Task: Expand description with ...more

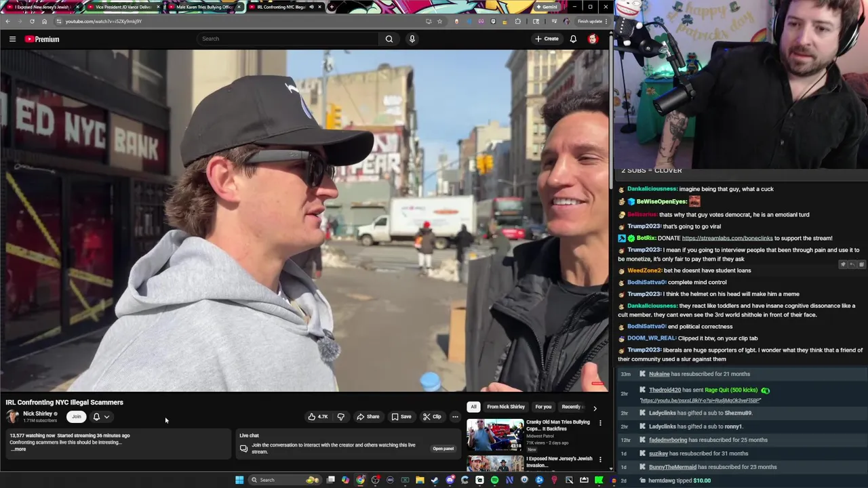Action: coord(18,449)
